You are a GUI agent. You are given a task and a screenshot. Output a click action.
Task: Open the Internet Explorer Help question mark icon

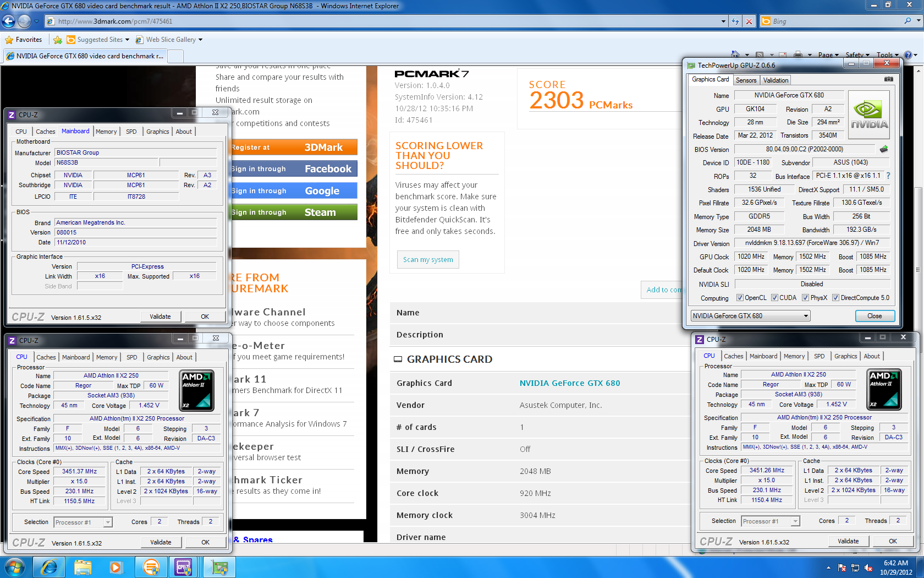pos(908,55)
